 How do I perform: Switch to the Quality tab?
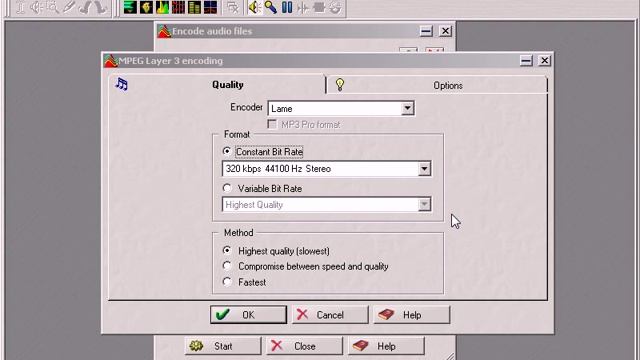coord(218,84)
